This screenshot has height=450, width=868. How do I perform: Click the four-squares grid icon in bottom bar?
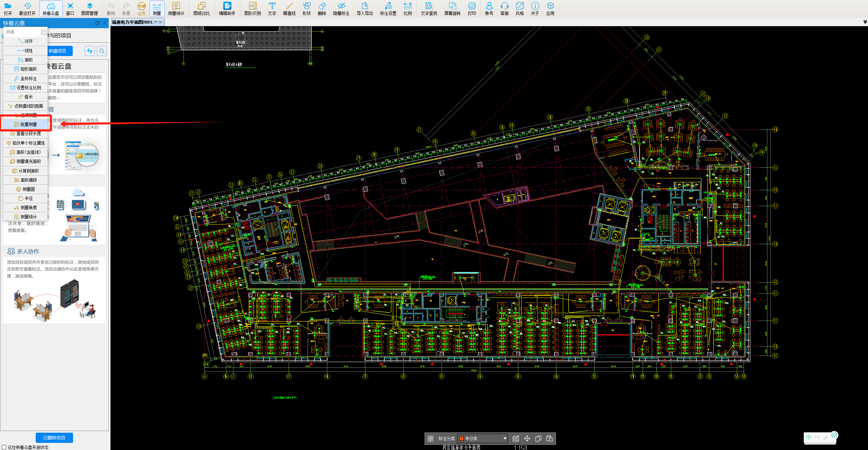pos(431,438)
